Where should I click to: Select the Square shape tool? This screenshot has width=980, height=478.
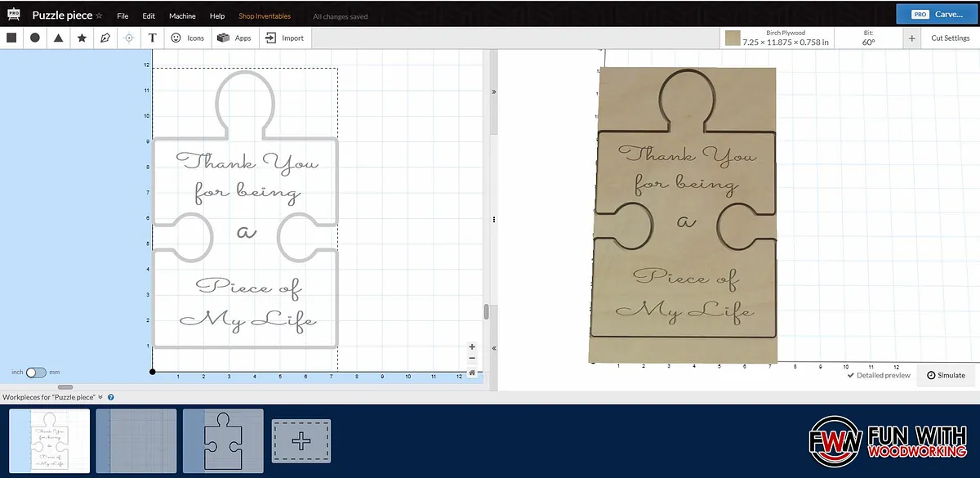(11, 38)
